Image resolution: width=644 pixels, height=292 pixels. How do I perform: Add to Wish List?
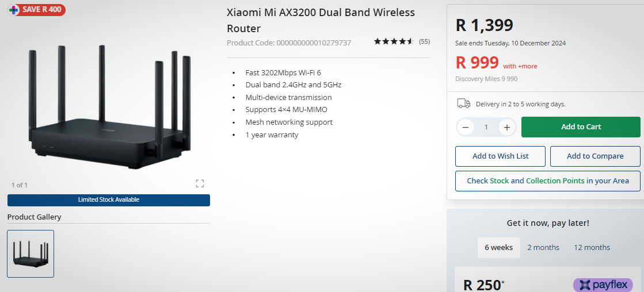pyautogui.click(x=500, y=156)
